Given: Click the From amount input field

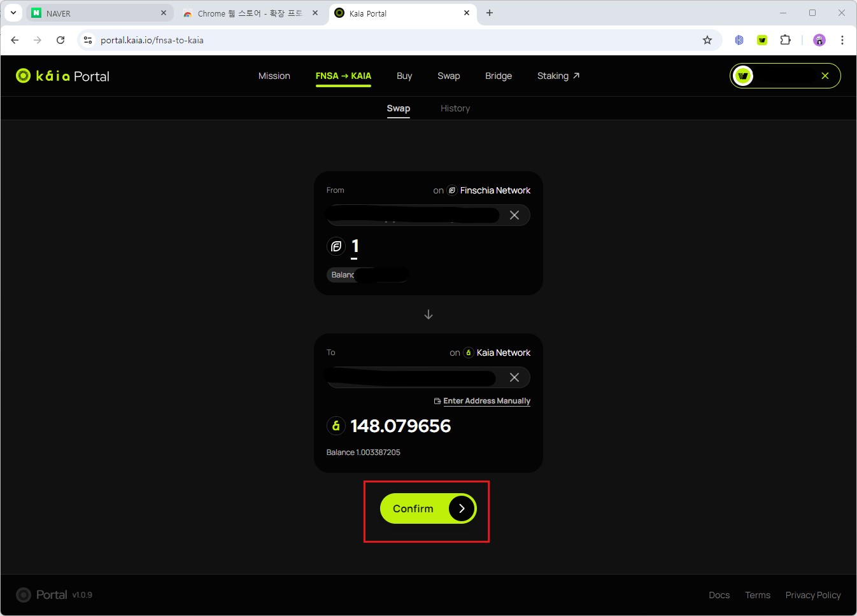Looking at the screenshot, I should coord(355,246).
